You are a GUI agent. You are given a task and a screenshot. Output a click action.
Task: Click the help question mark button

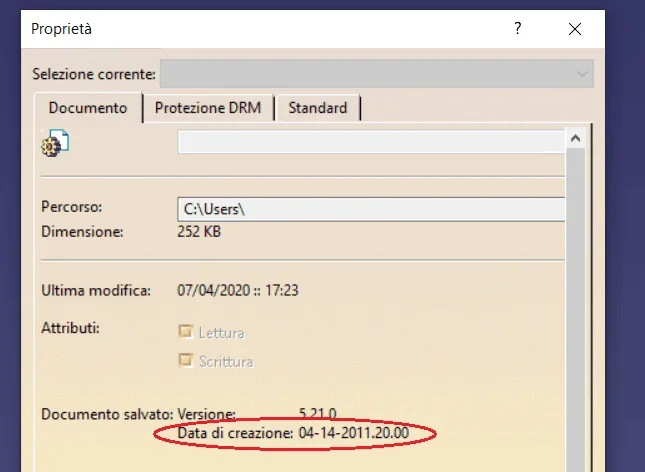(517, 29)
